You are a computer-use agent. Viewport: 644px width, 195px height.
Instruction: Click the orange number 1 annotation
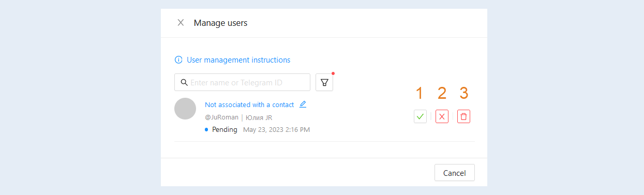420,93
